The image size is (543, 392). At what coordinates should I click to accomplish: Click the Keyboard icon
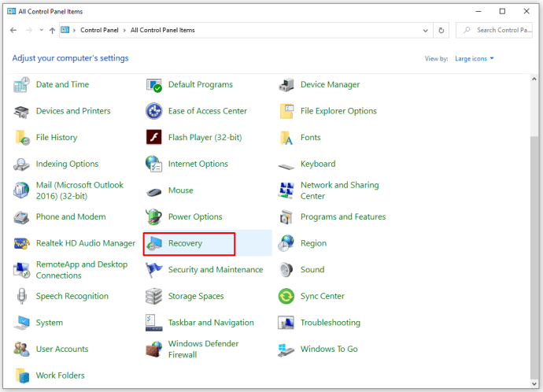(x=286, y=167)
